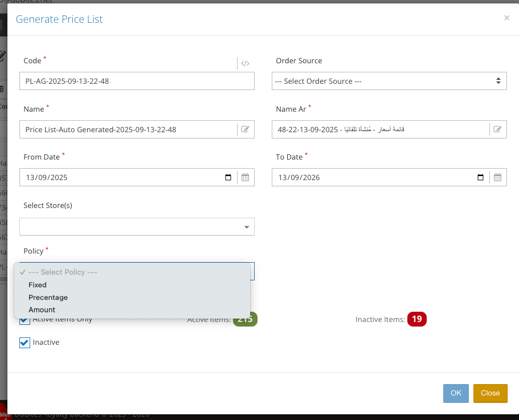Click native date picker icon inside From Date

[228, 178]
